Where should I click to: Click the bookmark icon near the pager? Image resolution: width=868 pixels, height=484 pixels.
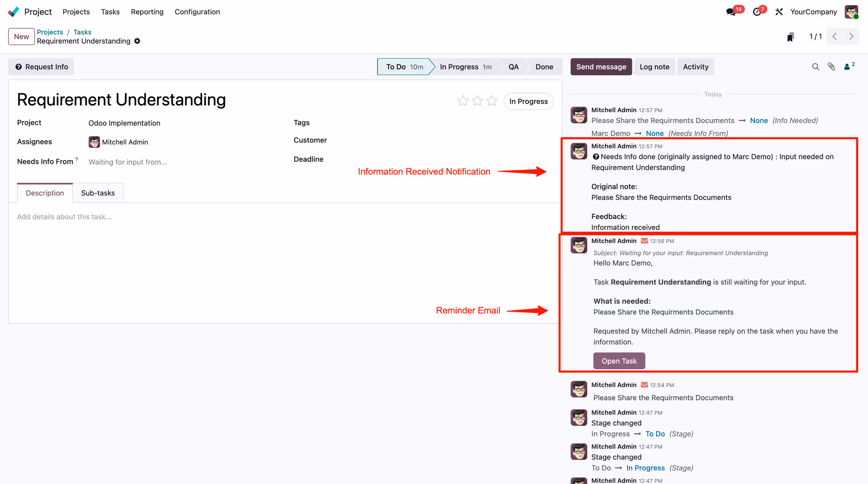pos(790,37)
